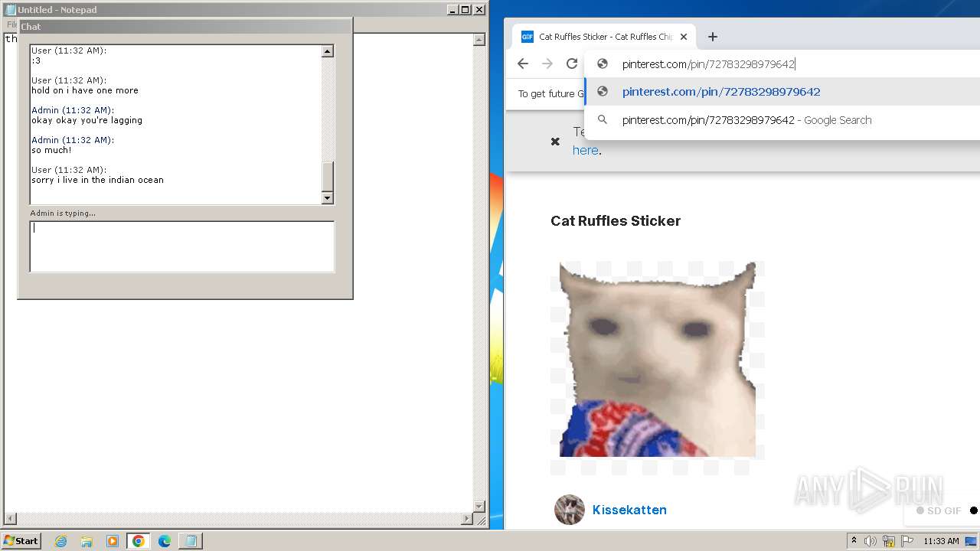
Task: Open the network tray icon
Action: click(889, 541)
